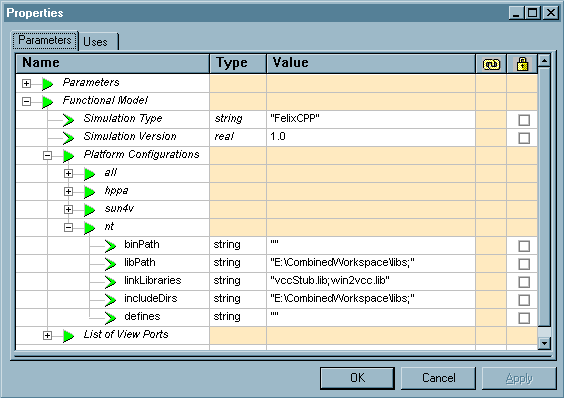Edit the libPath value field
Image resolution: width=564 pixels, height=398 pixels.
click(371, 263)
